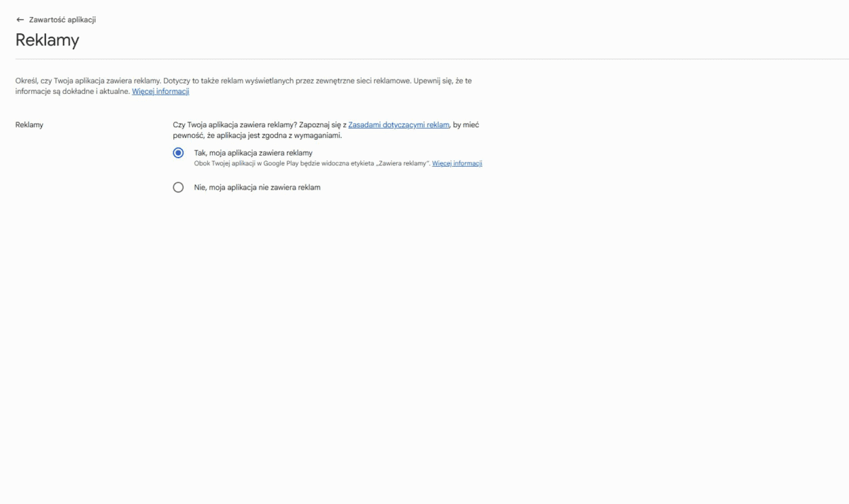Open Więcej informacji link after "Zawiera reklamy" label note
This screenshot has width=849, height=504.
457,163
